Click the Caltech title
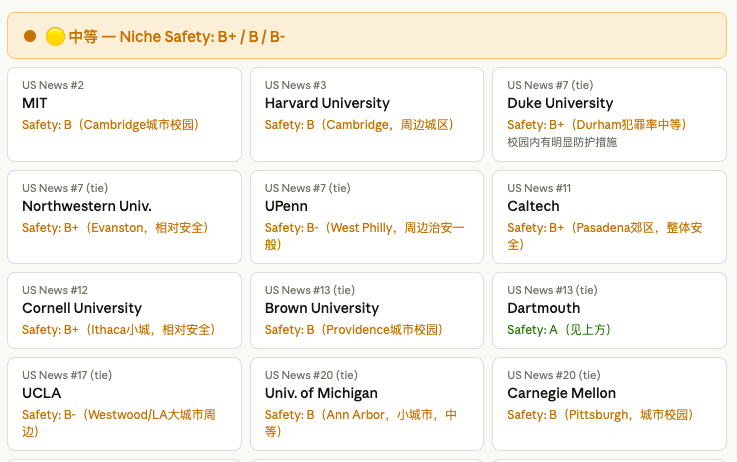 coord(533,206)
